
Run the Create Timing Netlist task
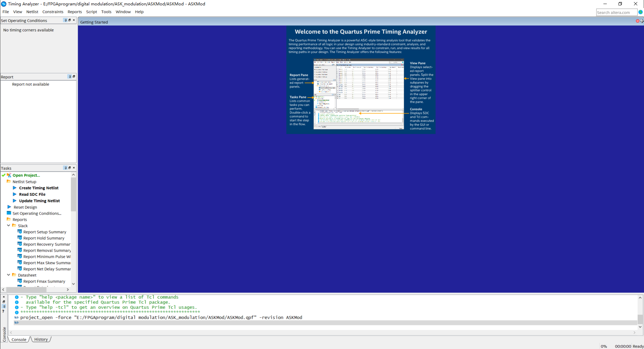pyautogui.click(x=38, y=188)
